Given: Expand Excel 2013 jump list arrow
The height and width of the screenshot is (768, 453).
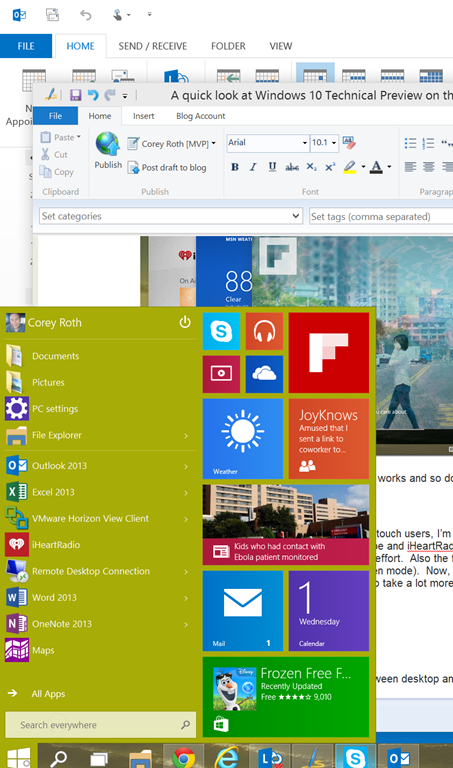Looking at the screenshot, I should pos(186,493).
